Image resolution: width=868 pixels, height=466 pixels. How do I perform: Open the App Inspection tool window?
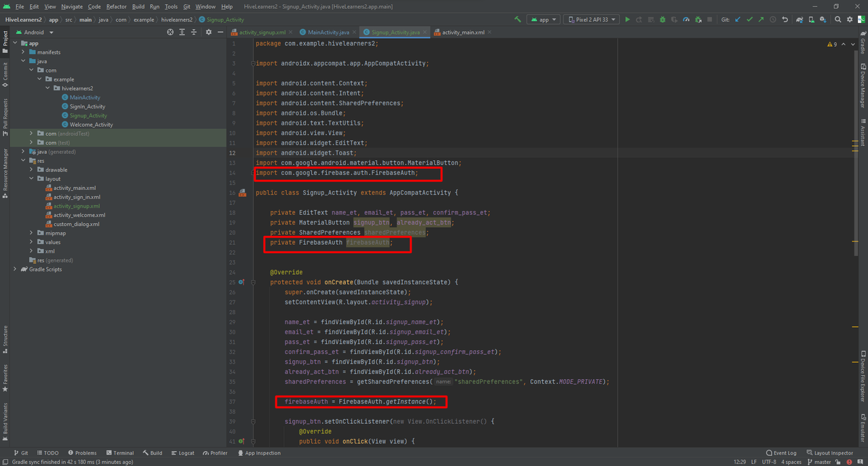(258, 453)
